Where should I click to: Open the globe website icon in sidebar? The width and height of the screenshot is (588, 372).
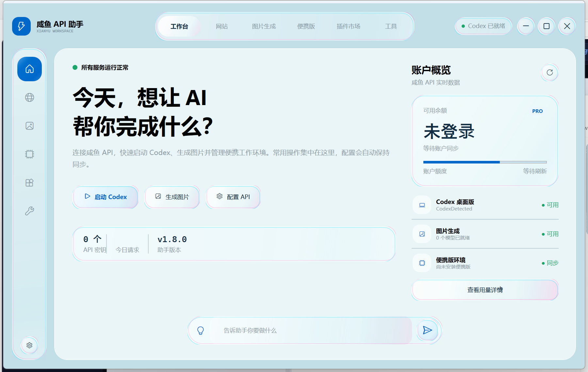pos(29,98)
